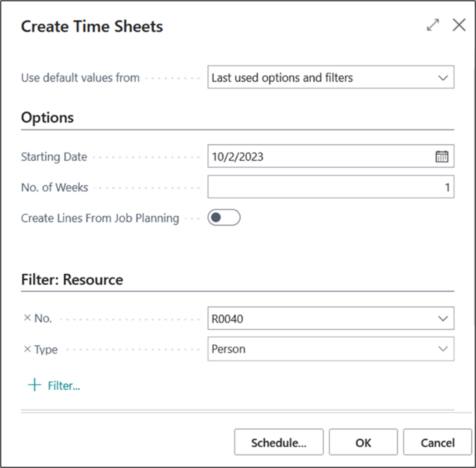
Task: Click the R0040 text in No. field
Action: 228,319
